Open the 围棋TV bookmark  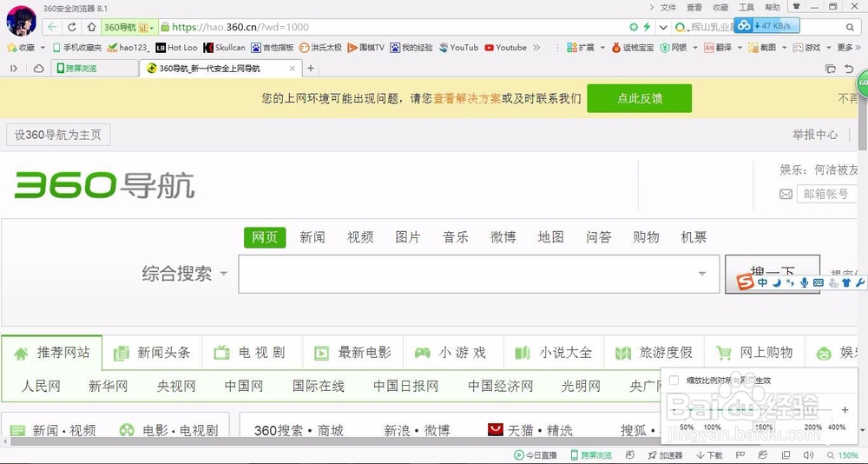click(366, 48)
